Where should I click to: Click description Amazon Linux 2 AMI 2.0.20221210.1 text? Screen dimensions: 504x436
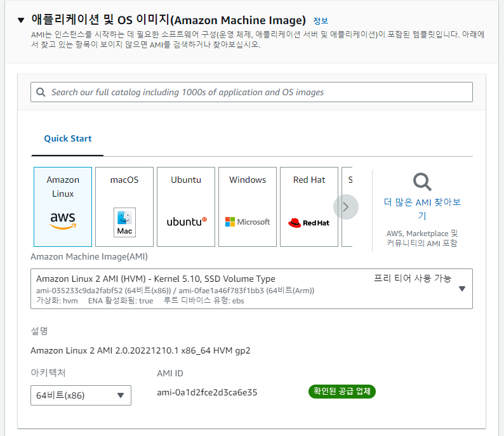tap(140, 350)
